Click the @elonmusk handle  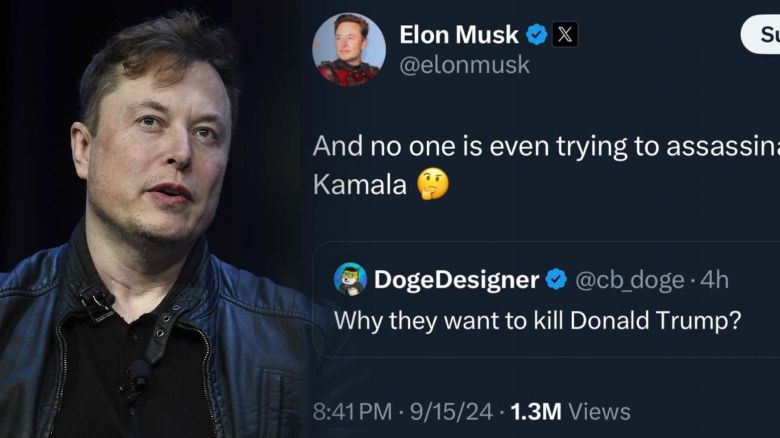[x=464, y=66]
